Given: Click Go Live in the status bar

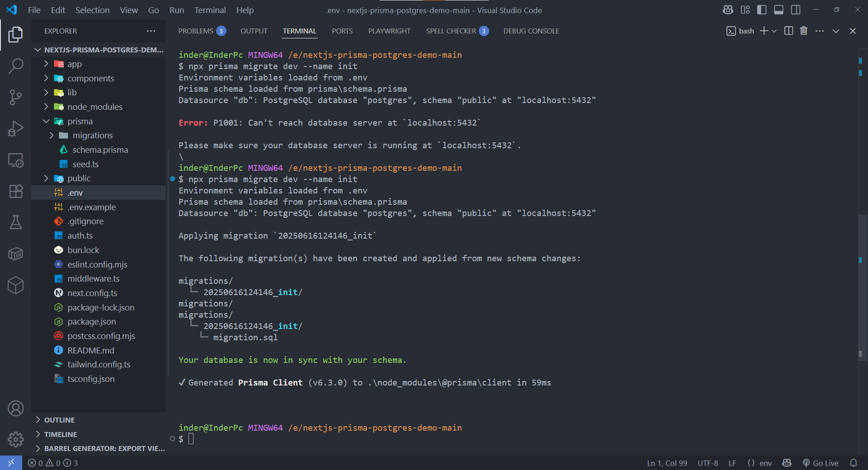Looking at the screenshot, I should 821,463.
